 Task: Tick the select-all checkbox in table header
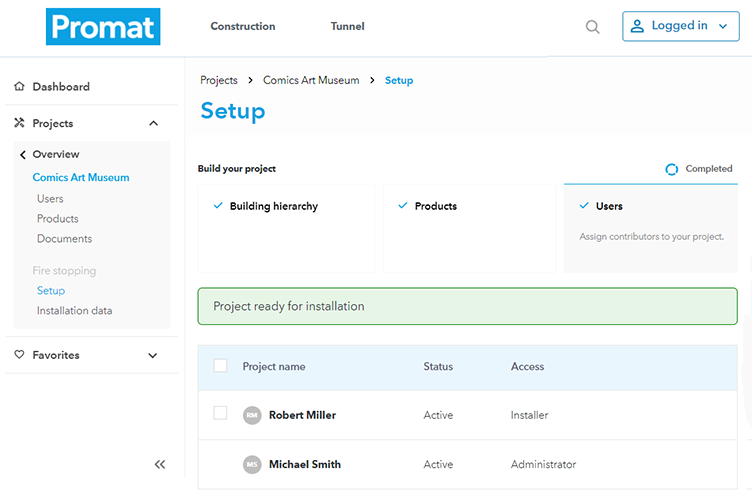220,366
